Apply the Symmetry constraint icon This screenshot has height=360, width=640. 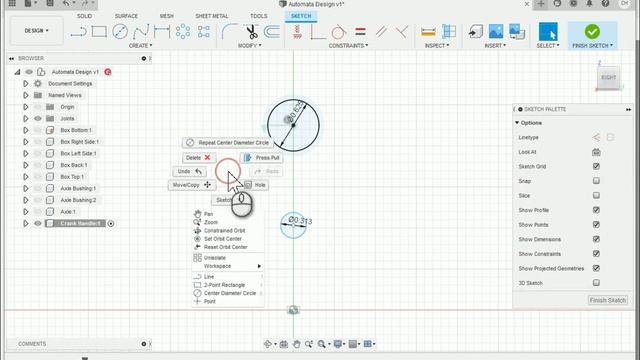[x=402, y=31]
